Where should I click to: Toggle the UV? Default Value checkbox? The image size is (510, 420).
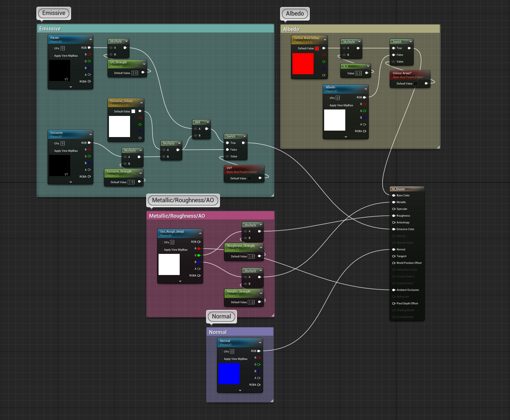pos(249,178)
